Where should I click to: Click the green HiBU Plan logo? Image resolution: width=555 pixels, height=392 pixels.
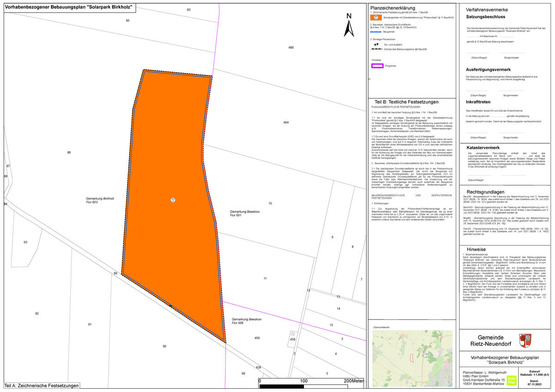pos(512,380)
